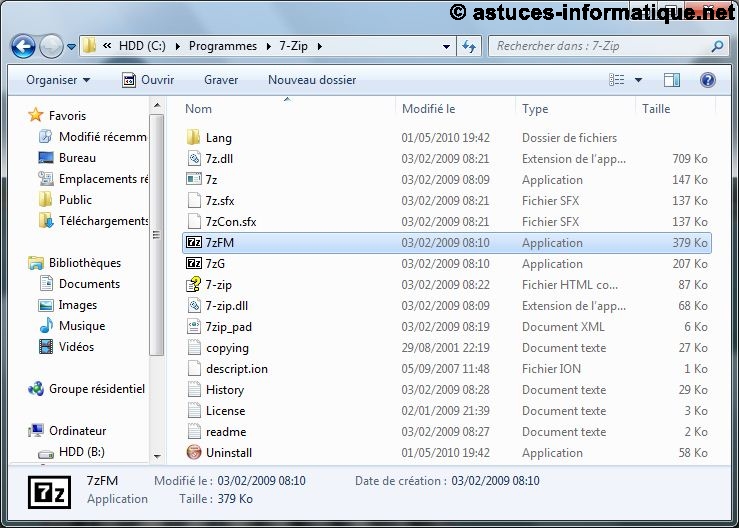
Task: Select Bibliothèques in navigation pane
Action: tap(74, 263)
